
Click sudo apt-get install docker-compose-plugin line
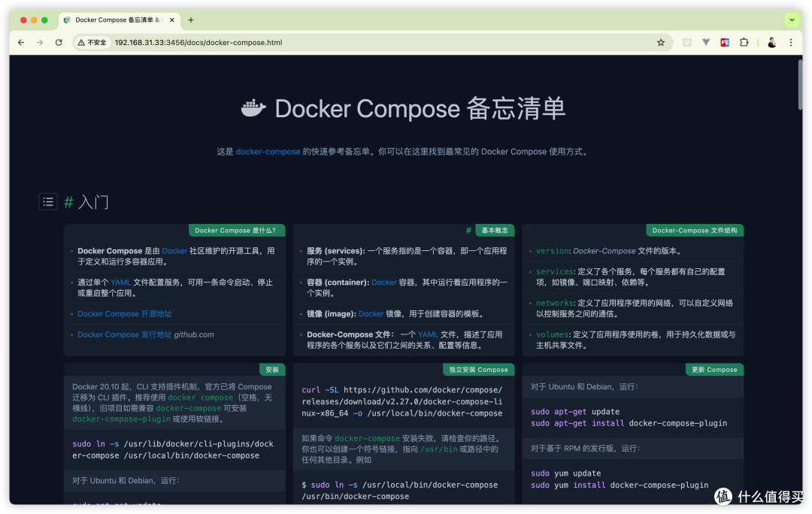pyautogui.click(x=629, y=423)
